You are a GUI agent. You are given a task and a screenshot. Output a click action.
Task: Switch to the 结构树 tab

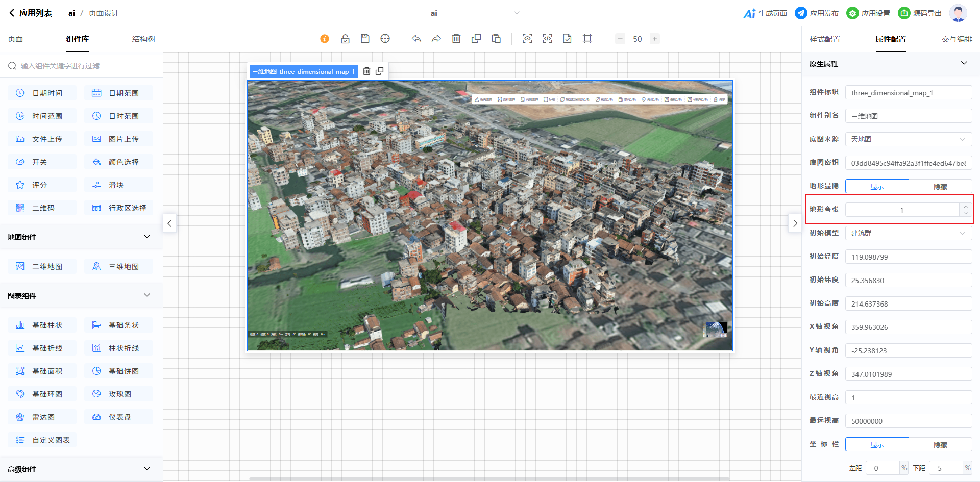(143, 39)
